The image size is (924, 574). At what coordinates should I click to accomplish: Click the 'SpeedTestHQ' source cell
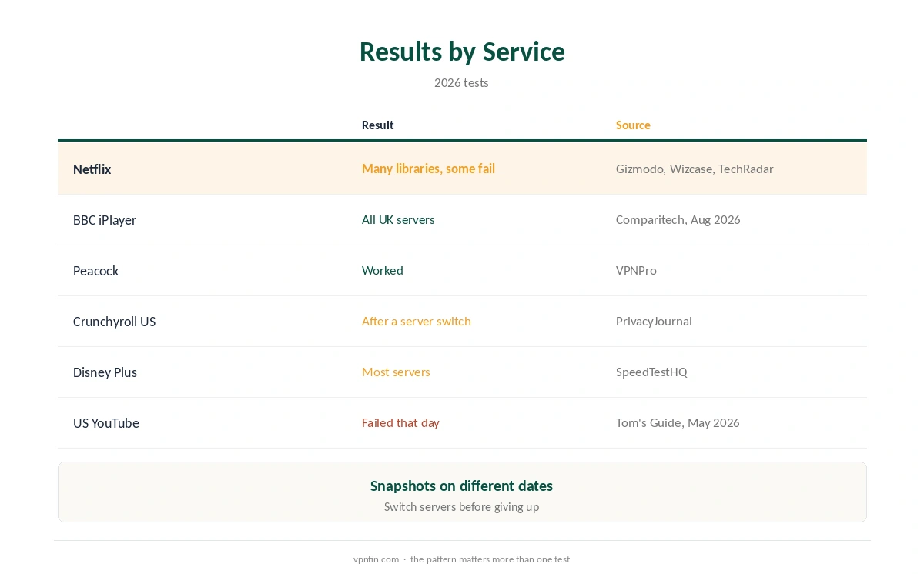[651, 372]
